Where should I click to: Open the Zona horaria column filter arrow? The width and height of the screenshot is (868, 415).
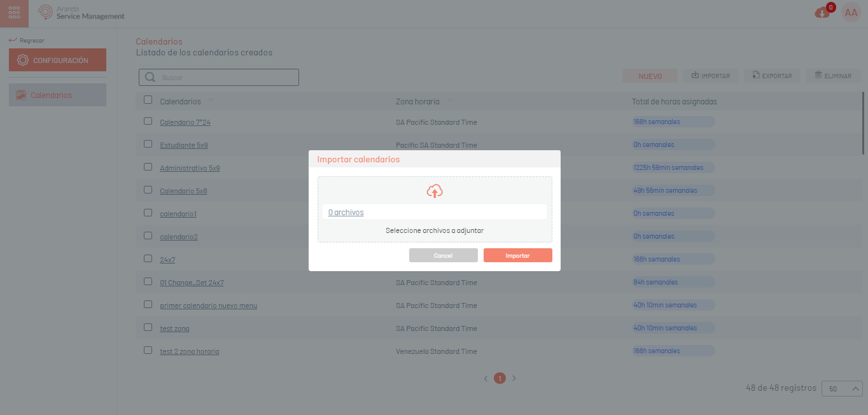pyautogui.click(x=450, y=101)
